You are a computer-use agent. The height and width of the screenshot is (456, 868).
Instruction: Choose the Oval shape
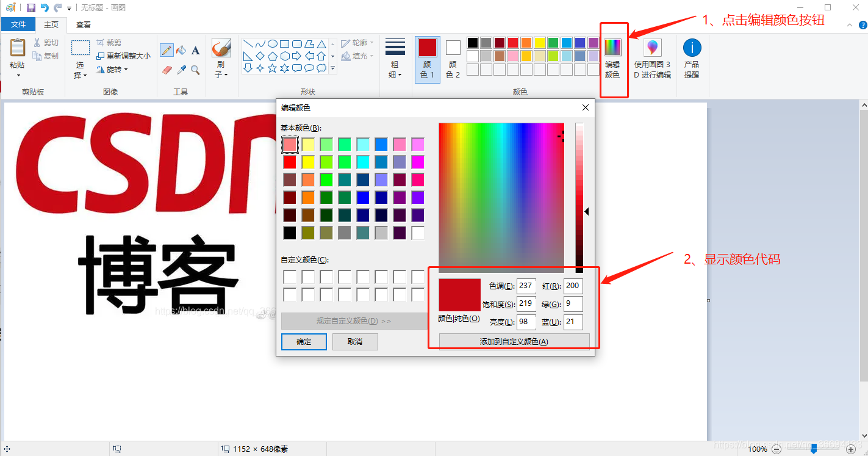point(273,44)
